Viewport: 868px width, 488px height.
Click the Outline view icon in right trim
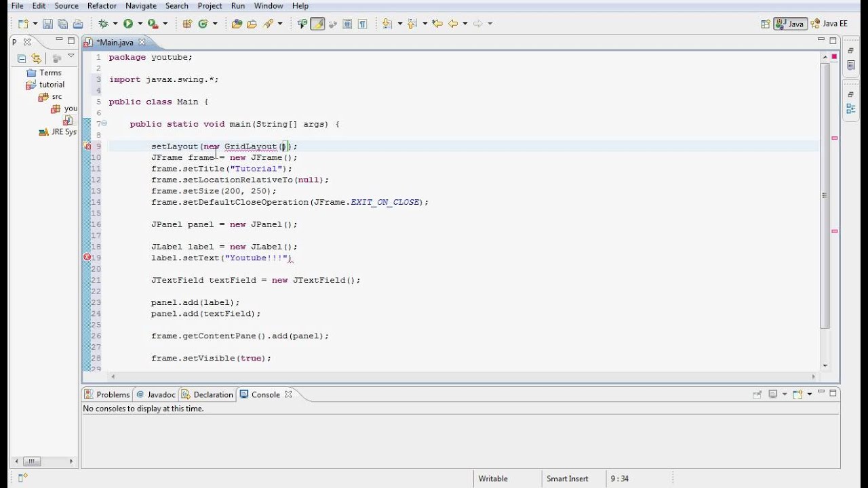850,108
